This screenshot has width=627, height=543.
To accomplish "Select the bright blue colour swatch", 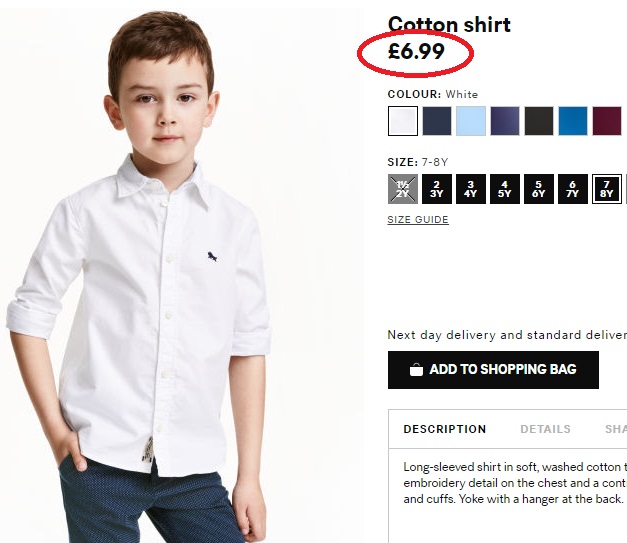I will click(573, 121).
